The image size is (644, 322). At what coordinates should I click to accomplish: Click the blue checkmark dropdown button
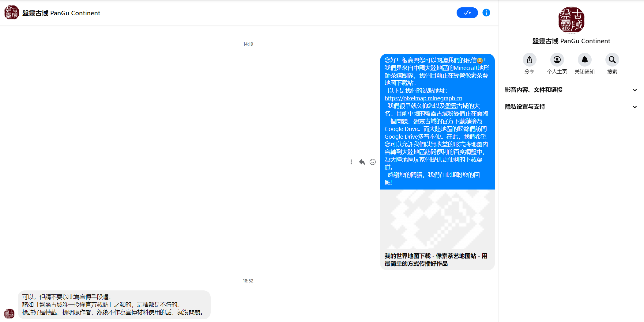(467, 13)
